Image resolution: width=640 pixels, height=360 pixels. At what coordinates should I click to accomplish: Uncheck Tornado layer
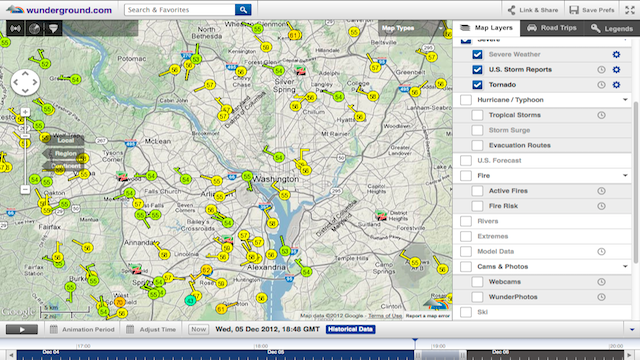point(477,84)
